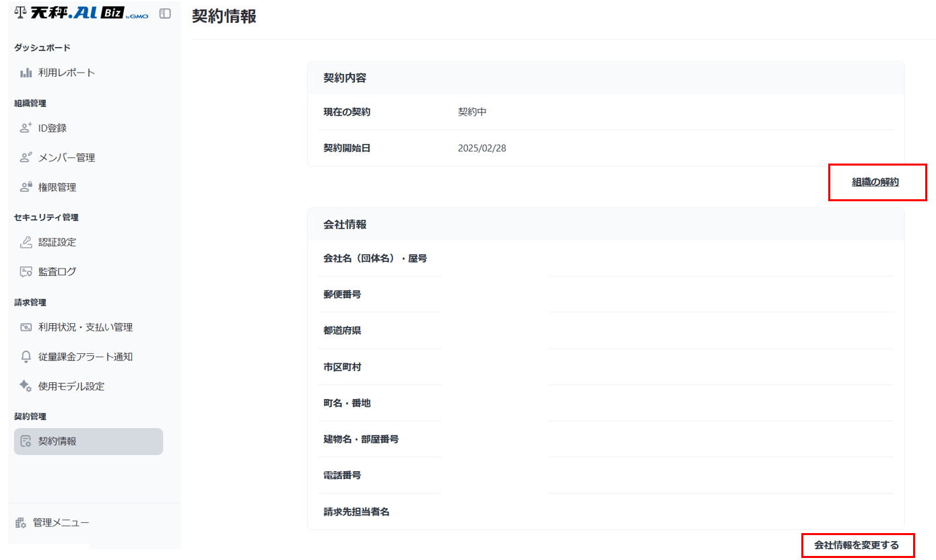Click the 天秤.AI Biz logo
This screenshot has height=560, width=936.
[81, 13]
